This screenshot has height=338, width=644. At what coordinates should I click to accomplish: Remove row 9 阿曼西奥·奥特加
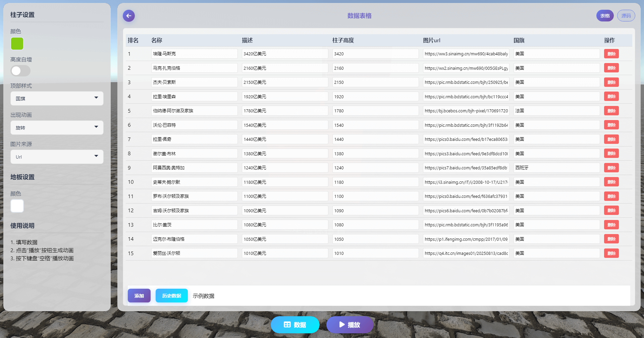tap(611, 168)
